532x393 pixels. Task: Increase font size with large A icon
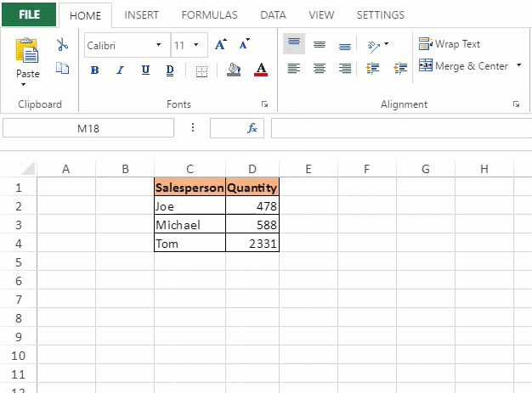[x=221, y=44]
